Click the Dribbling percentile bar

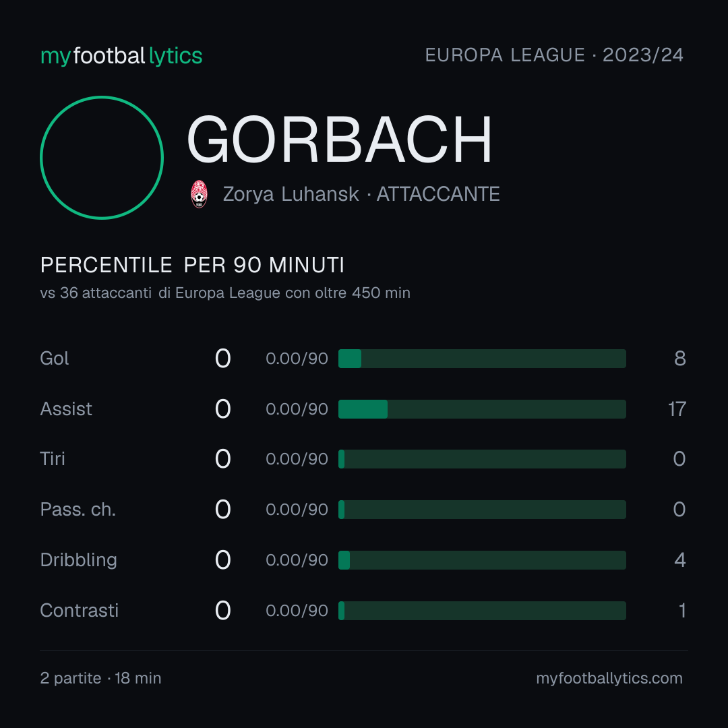[x=482, y=560]
